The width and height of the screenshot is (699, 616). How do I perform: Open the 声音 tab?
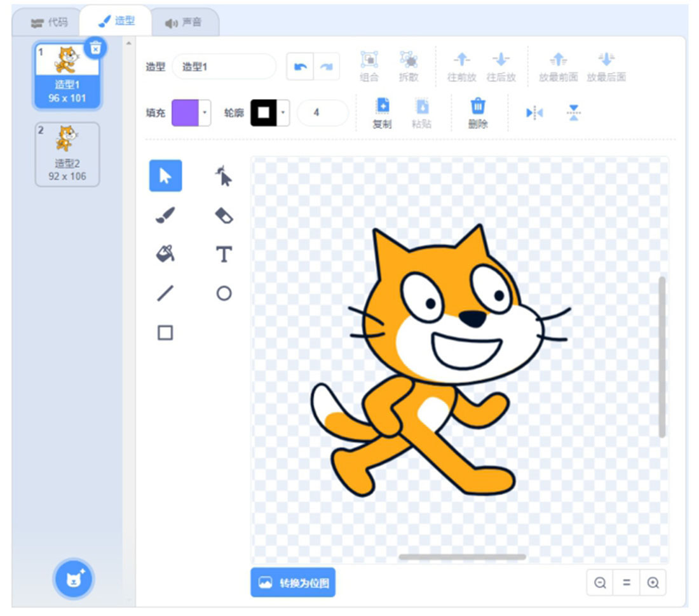183,22
